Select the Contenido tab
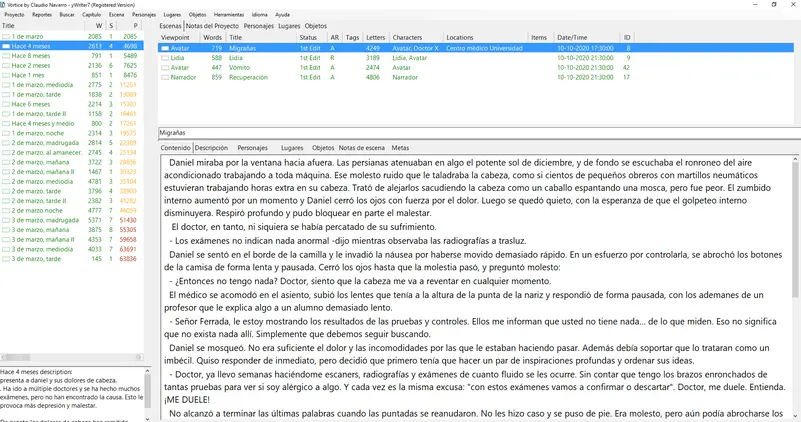Viewport: 801px width, 422px height. tap(175, 148)
